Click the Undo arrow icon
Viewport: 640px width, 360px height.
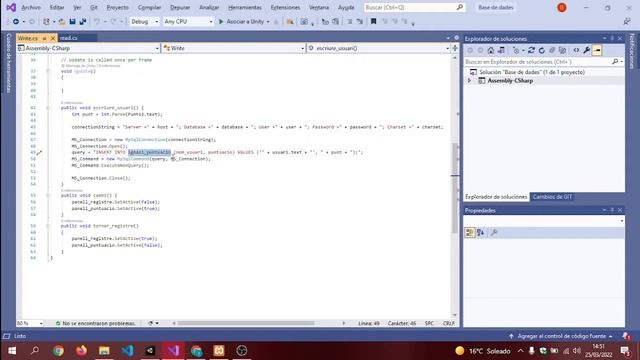click(x=97, y=22)
